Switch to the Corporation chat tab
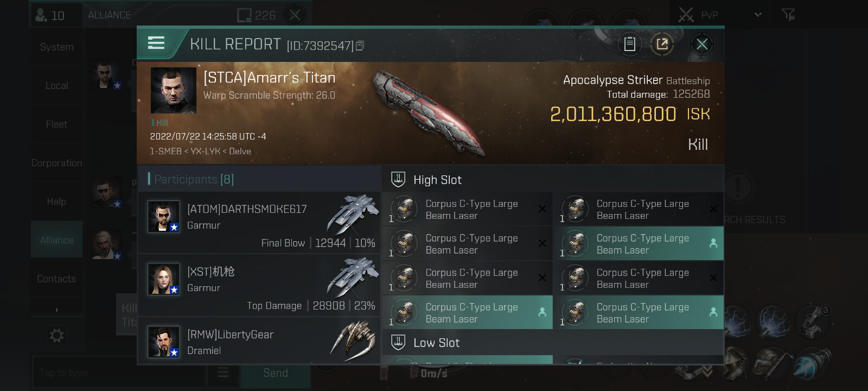 tap(56, 163)
